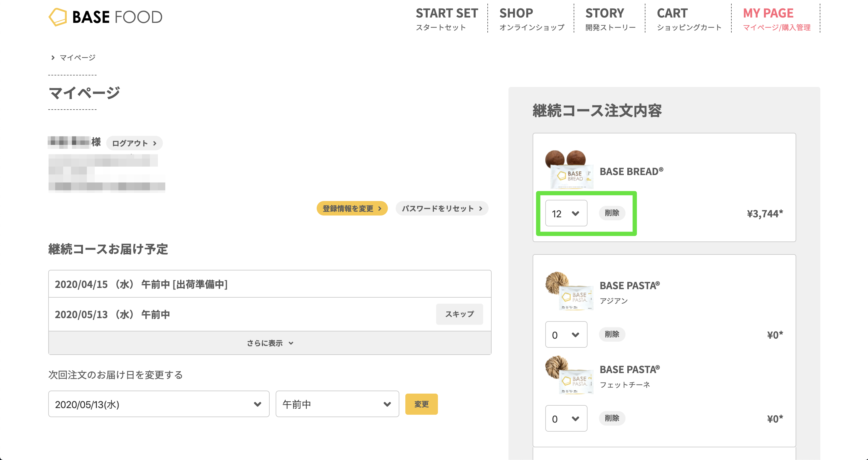
Task: Click the マイページ breadcrumb link
Action: pyautogui.click(x=78, y=58)
